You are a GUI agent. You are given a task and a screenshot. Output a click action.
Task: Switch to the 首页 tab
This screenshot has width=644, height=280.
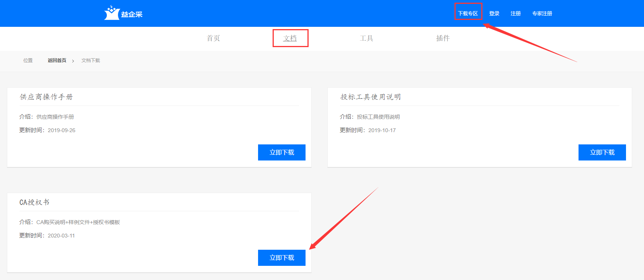point(213,38)
